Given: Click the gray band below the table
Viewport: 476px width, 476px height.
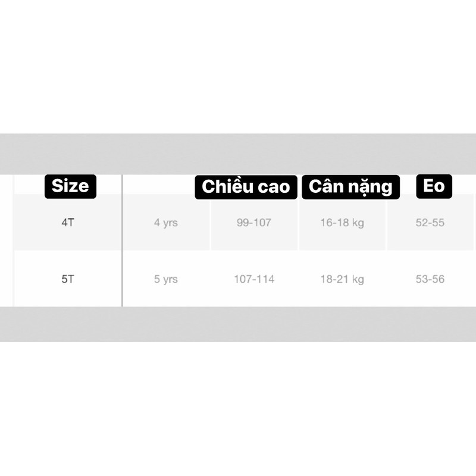Looking at the screenshot, I should pyautogui.click(x=238, y=324).
